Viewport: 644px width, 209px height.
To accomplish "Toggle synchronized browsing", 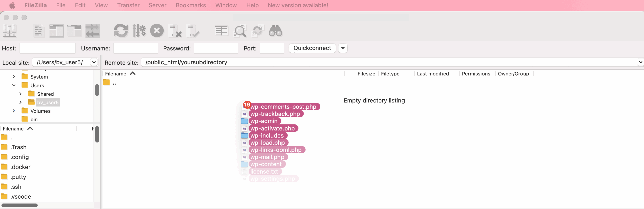I will [258, 31].
